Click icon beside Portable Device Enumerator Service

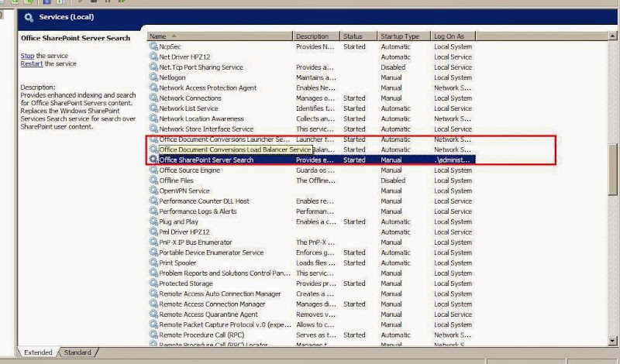153,252
